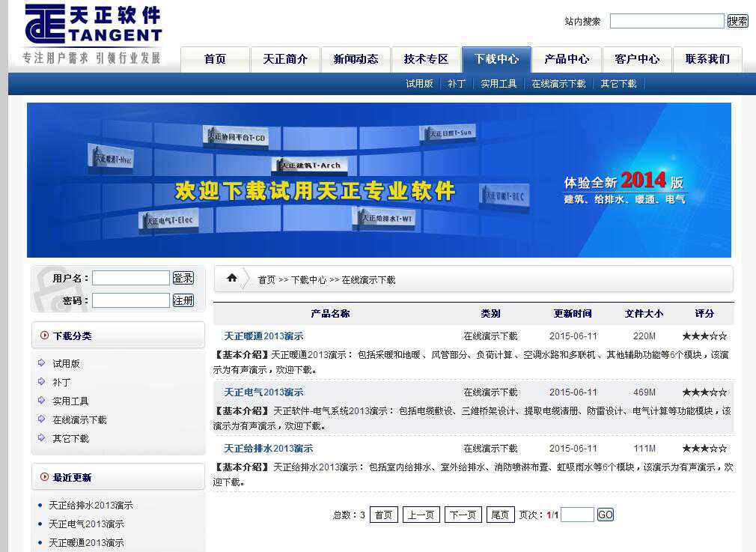
Task: Choose 试用版 in the blue submenu bar
Action: (419, 84)
